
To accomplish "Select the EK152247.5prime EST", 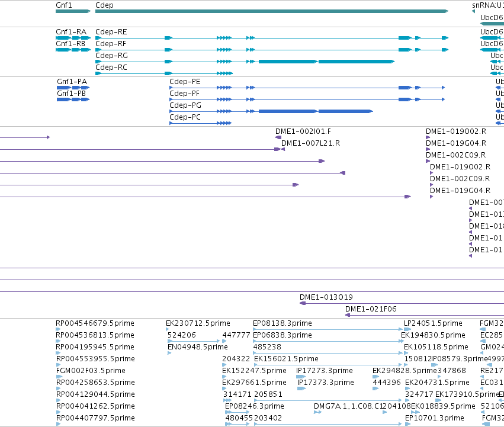I will [x=254, y=371].
